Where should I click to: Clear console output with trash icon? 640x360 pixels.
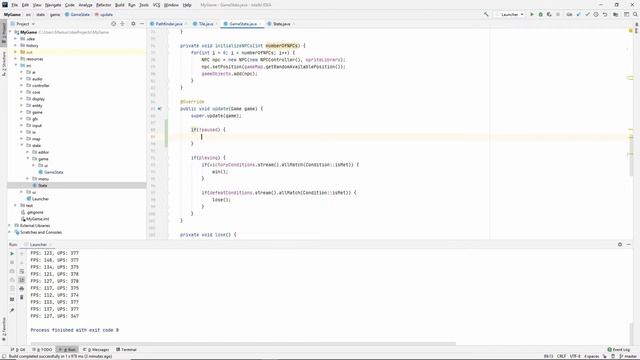tap(22, 298)
